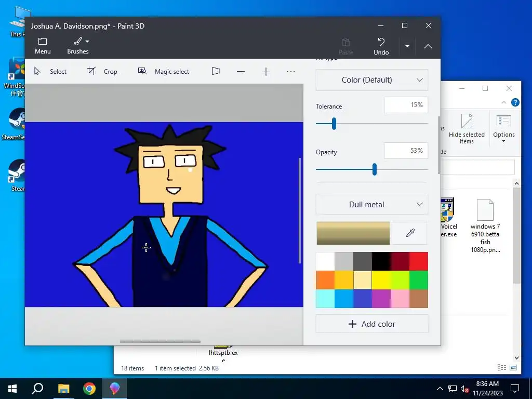The height and width of the screenshot is (399, 532).
Task: Activate the Crop tool
Action: (x=102, y=71)
